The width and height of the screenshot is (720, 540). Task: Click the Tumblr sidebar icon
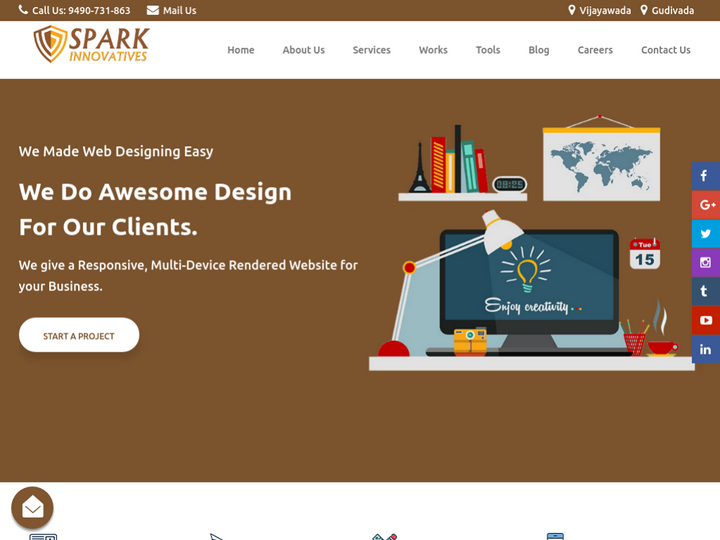click(x=705, y=292)
